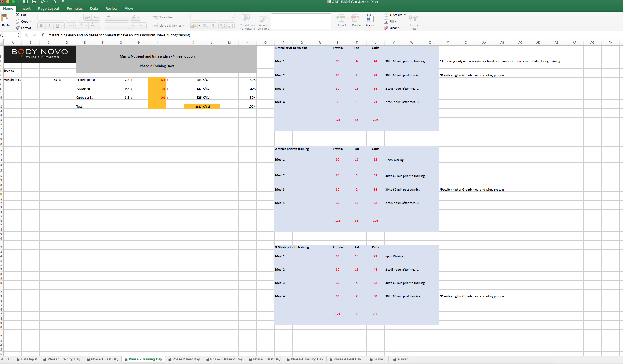Open the number format dropdown
The width and height of the screenshot is (623, 364).
212,17
